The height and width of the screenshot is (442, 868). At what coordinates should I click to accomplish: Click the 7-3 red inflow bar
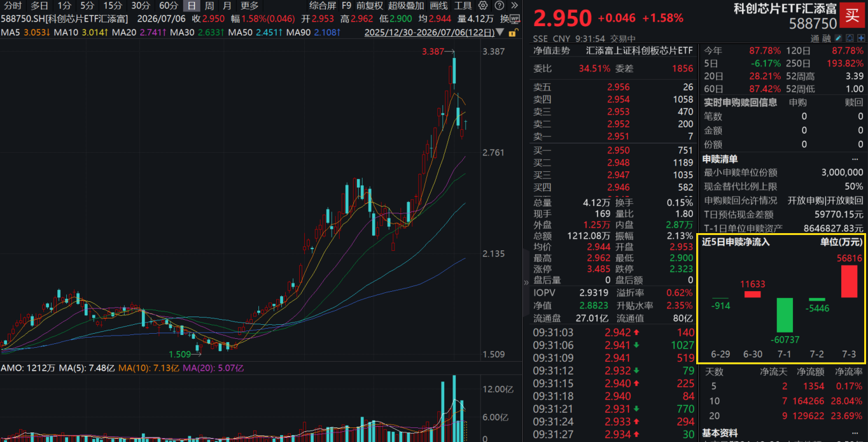coord(849,282)
